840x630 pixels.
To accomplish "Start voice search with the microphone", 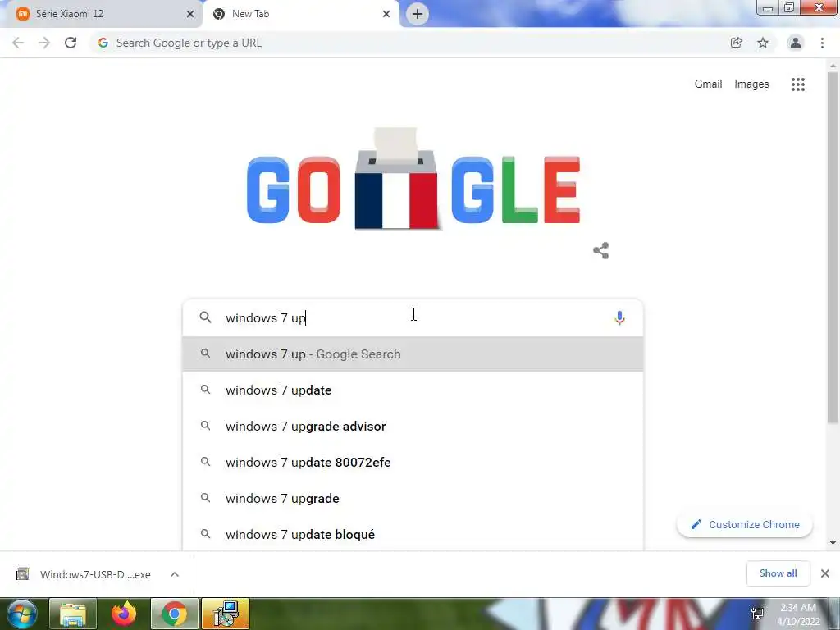I will pyautogui.click(x=619, y=317).
